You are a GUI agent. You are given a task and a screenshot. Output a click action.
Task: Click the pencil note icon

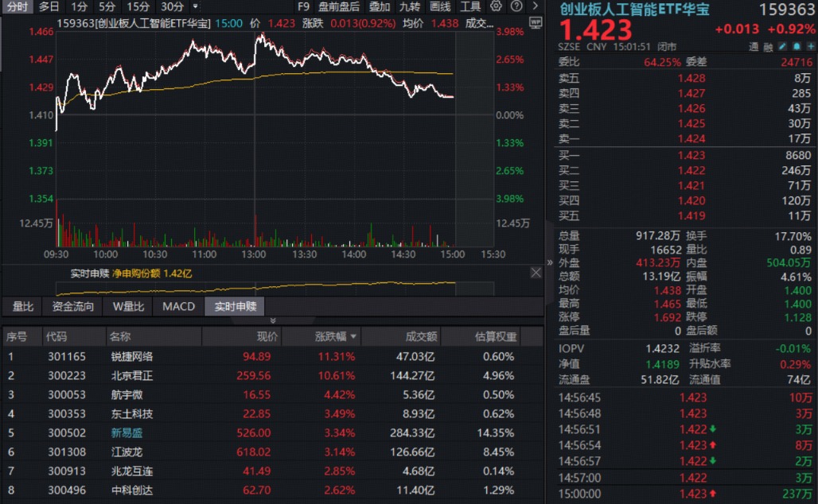(782, 47)
